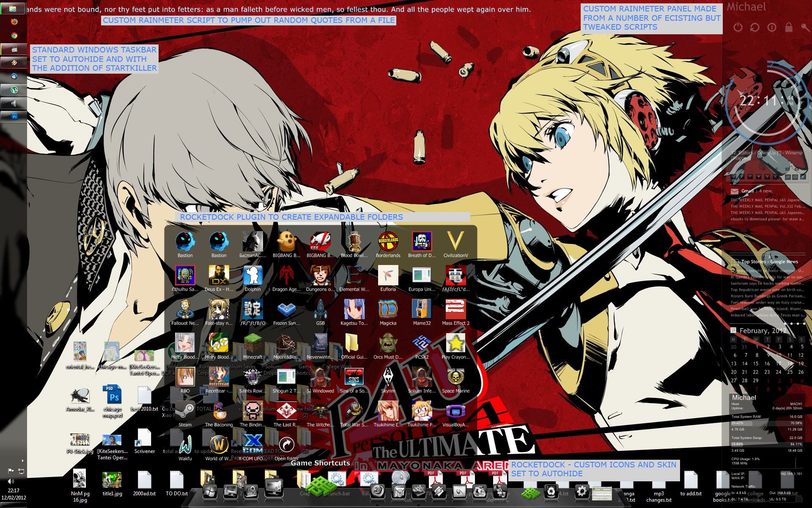Viewport: 812px width, 508px height.
Task: Open the PCSX2 emulator icon
Action: 422,346
